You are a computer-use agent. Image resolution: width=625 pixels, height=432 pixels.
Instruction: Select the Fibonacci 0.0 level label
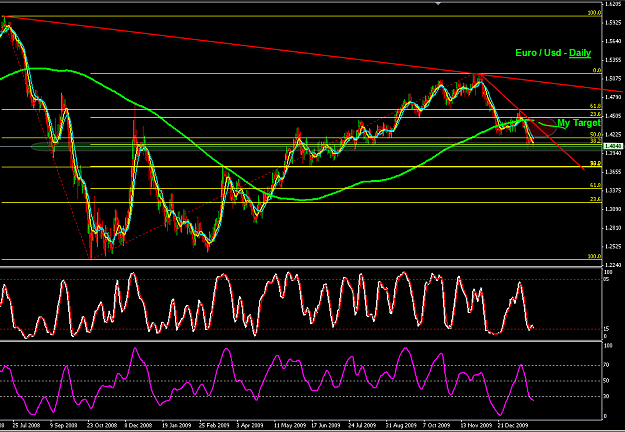click(x=597, y=71)
